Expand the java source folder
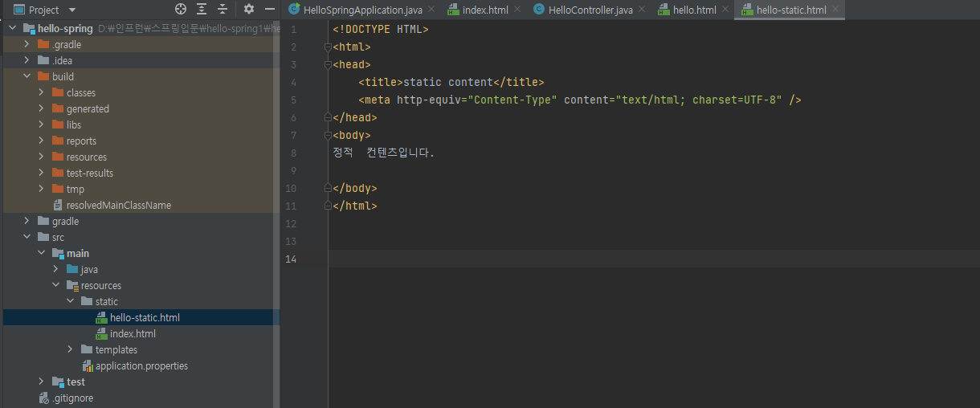980x408 pixels. click(x=55, y=269)
